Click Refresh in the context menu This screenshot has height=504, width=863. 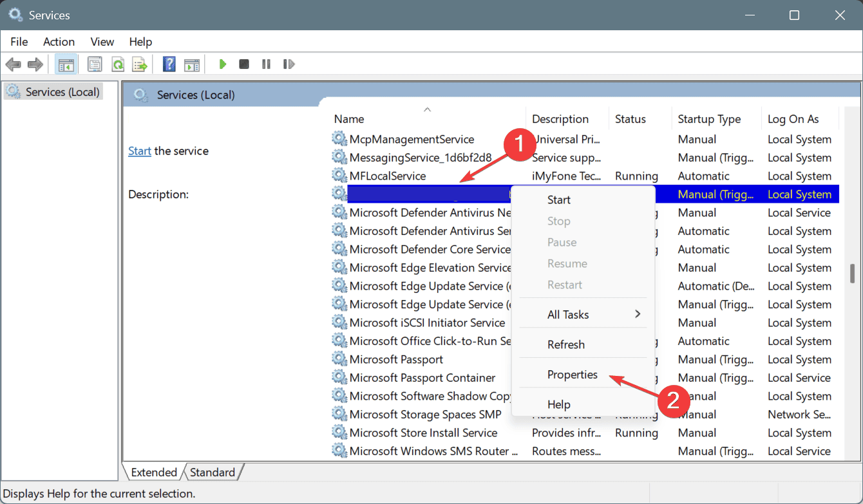tap(565, 344)
